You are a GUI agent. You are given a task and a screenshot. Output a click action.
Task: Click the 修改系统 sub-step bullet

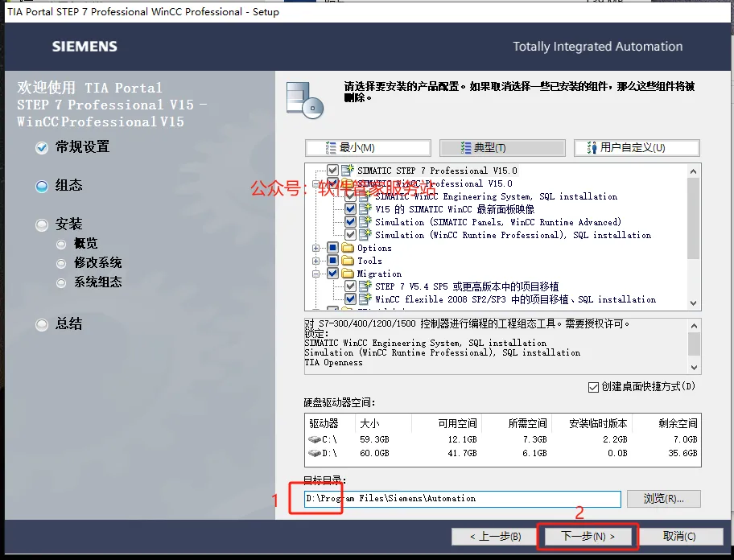[x=61, y=264]
